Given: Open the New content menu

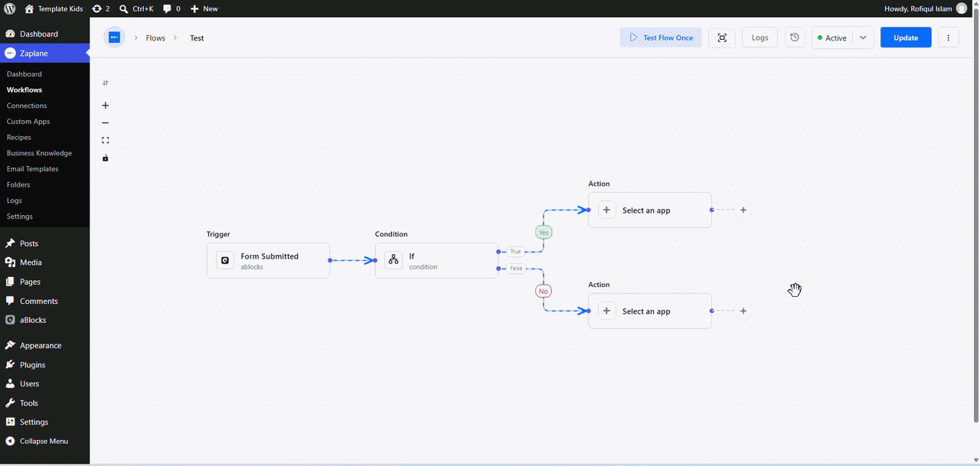Looking at the screenshot, I should click(x=204, y=8).
